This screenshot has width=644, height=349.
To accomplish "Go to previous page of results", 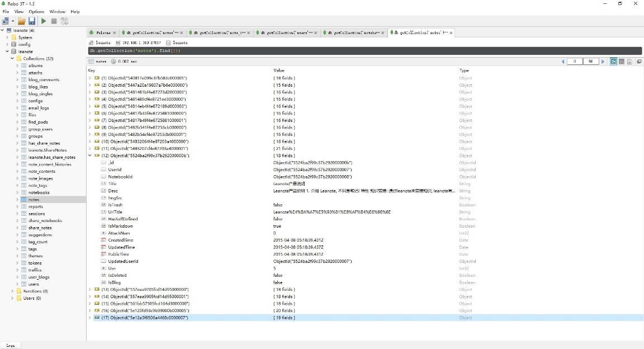I will tap(563, 62).
